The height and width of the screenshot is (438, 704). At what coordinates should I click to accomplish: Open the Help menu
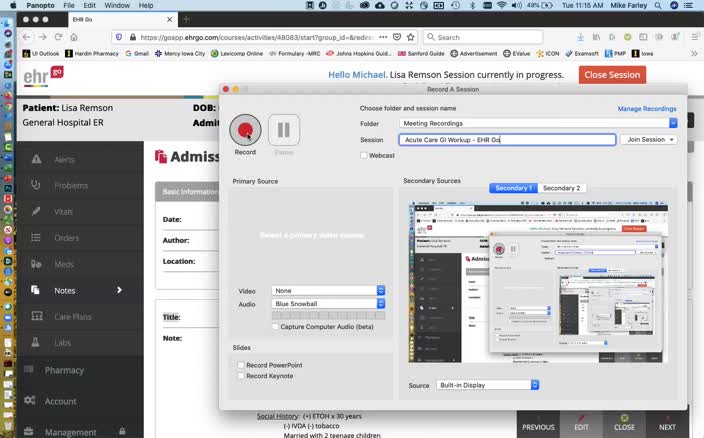(x=146, y=5)
